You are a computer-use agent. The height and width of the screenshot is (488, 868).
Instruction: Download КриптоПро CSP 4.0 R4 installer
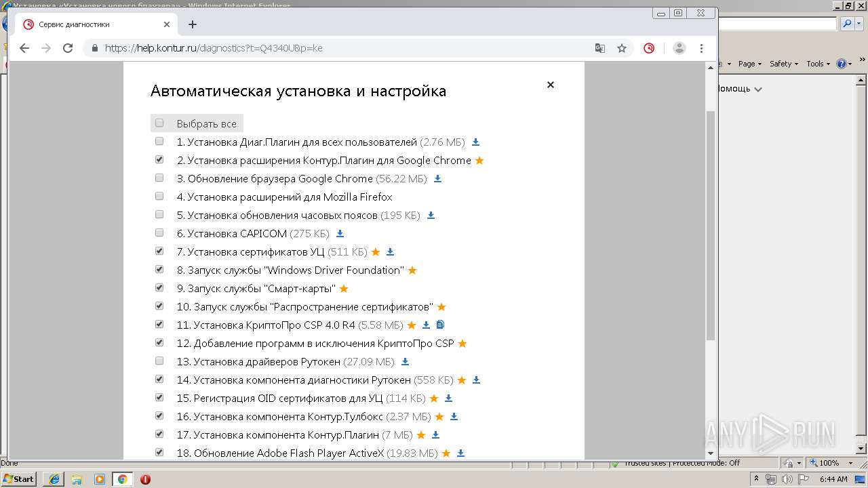(426, 325)
